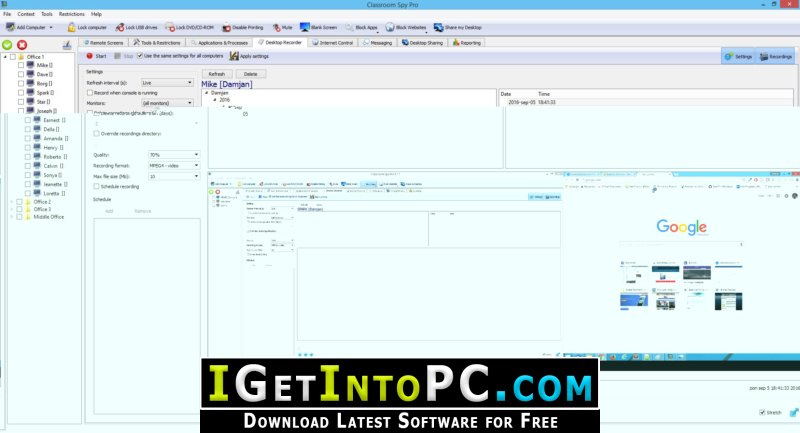Open the Max file size dropdown
Screen dimensions: 800x433
[174, 176]
